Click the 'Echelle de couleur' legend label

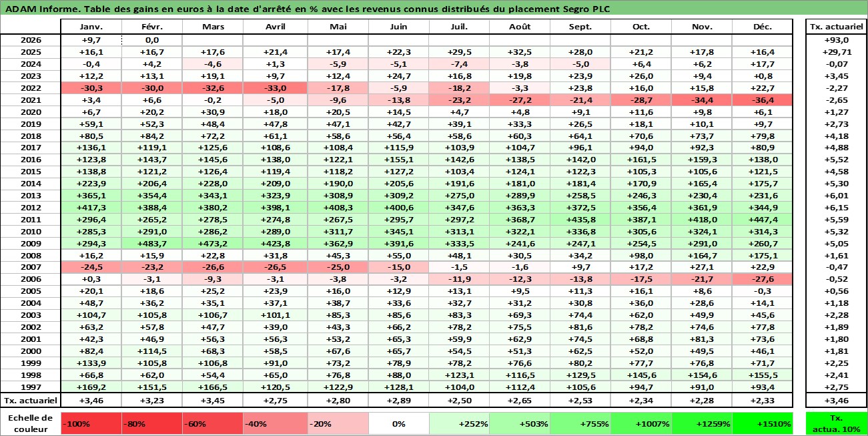(x=31, y=423)
